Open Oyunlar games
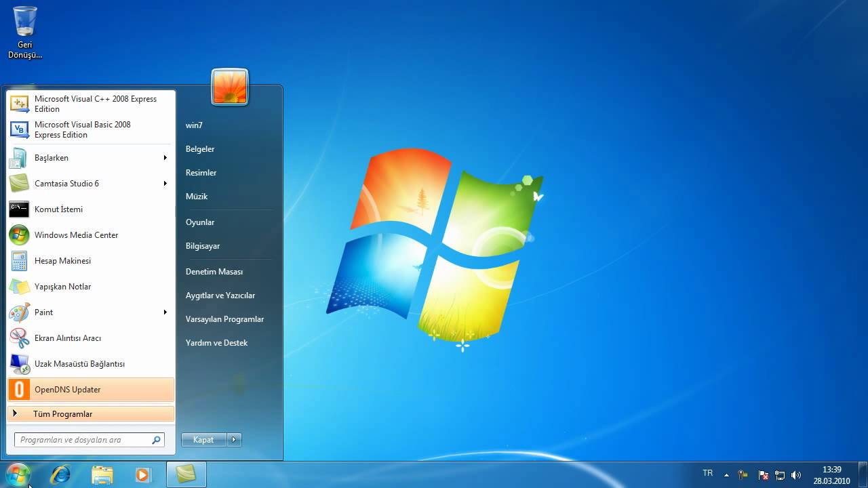868x488 pixels. point(200,222)
